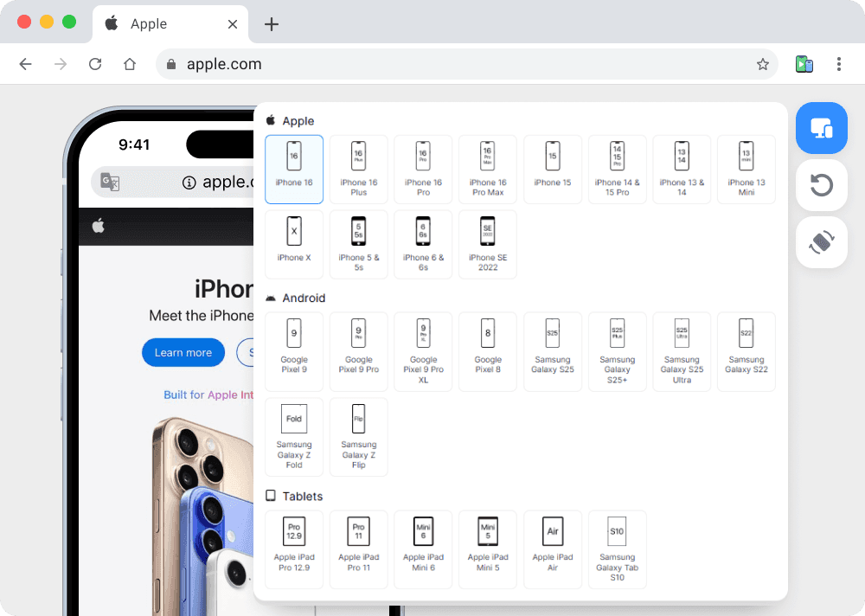Click the translate extension icon
Screen dimensions: 865x616
coord(804,64)
